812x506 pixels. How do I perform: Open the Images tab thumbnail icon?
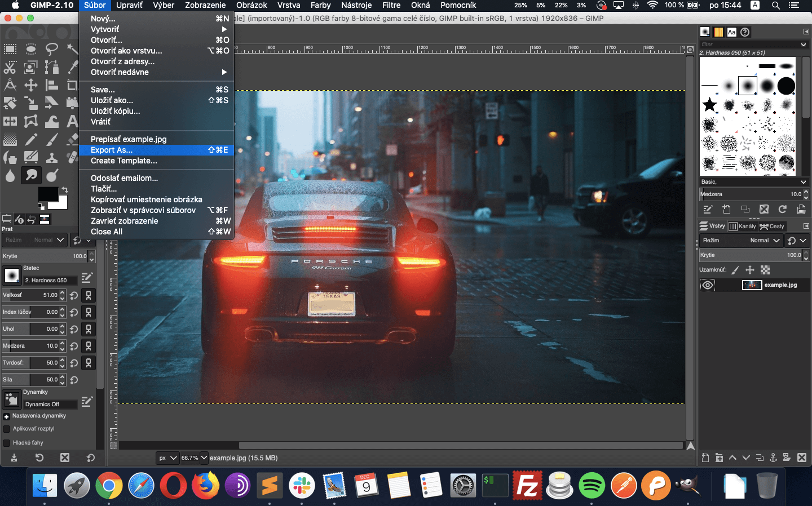click(45, 219)
